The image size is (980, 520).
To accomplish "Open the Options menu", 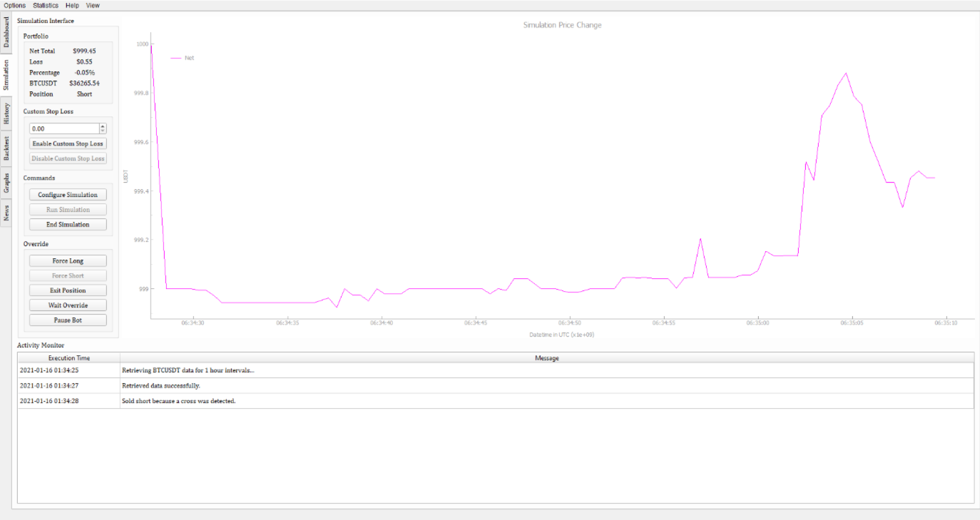I will [x=14, y=5].
